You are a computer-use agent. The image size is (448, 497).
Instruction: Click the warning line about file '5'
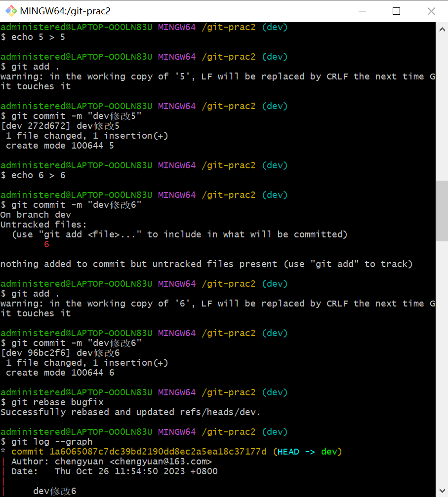point(218,81)
